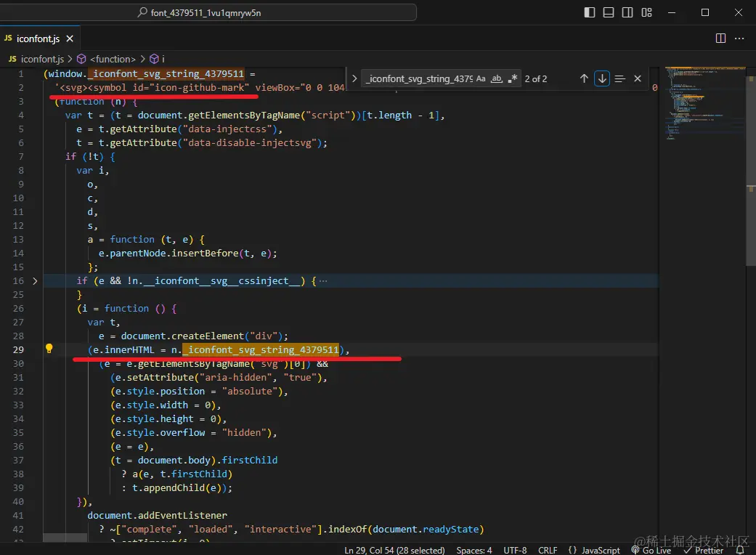756x555 pixels.
Task: Go to next match arrow
Action: coord(602,78)
